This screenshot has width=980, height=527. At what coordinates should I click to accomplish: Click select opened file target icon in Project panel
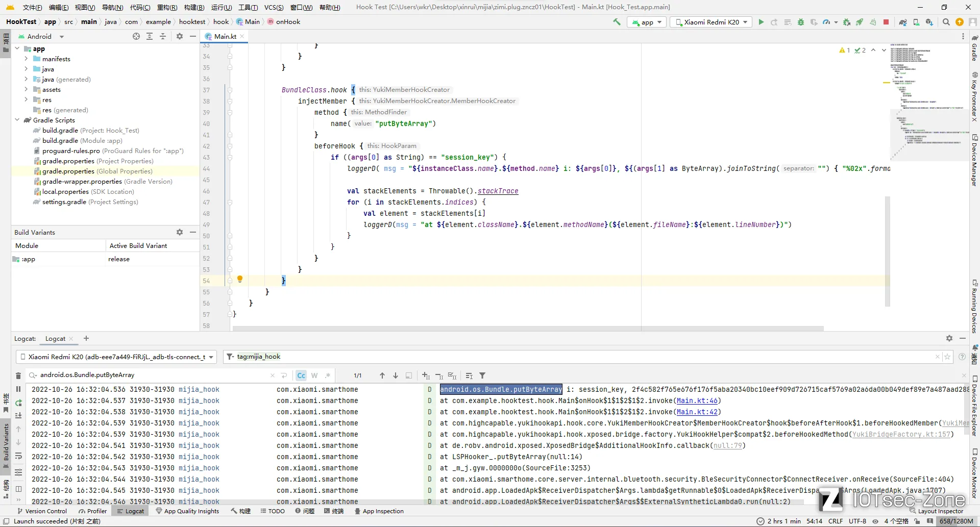click(136, 36)
